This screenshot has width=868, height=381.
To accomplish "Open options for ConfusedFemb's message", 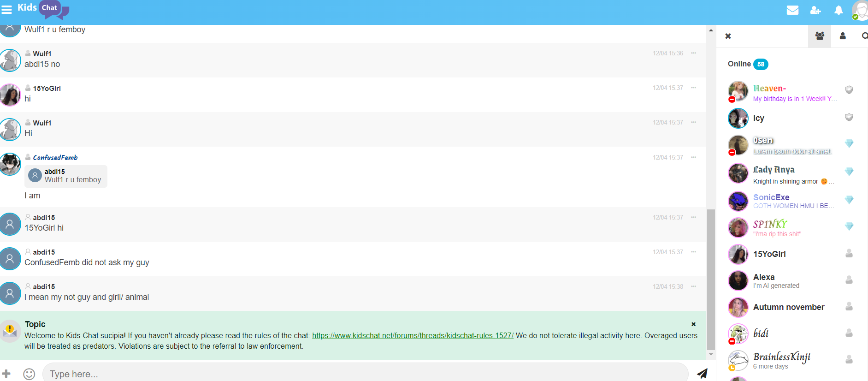I will pyautogui.click(x=693, y=157).
